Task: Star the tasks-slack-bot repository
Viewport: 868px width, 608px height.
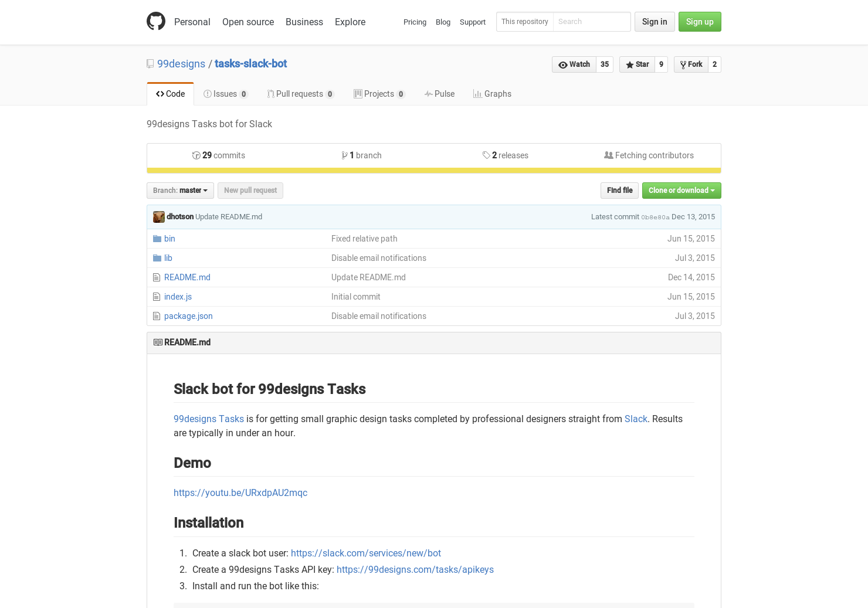Action: (x=637, y=64)
